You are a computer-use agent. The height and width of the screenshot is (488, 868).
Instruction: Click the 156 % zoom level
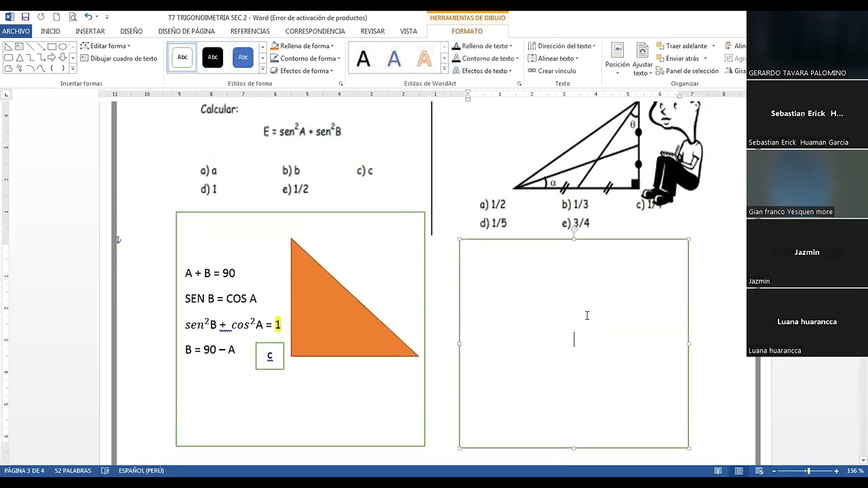click(x=855, y=470)
